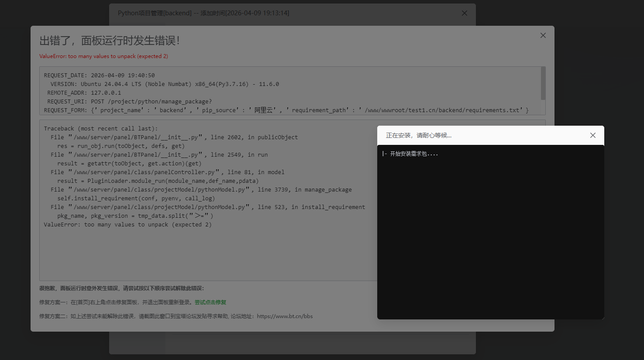Dismiss the error dialog with its X button
Image resolution: width=644 pixels, height=360 pixels.
tap(543, 35)
